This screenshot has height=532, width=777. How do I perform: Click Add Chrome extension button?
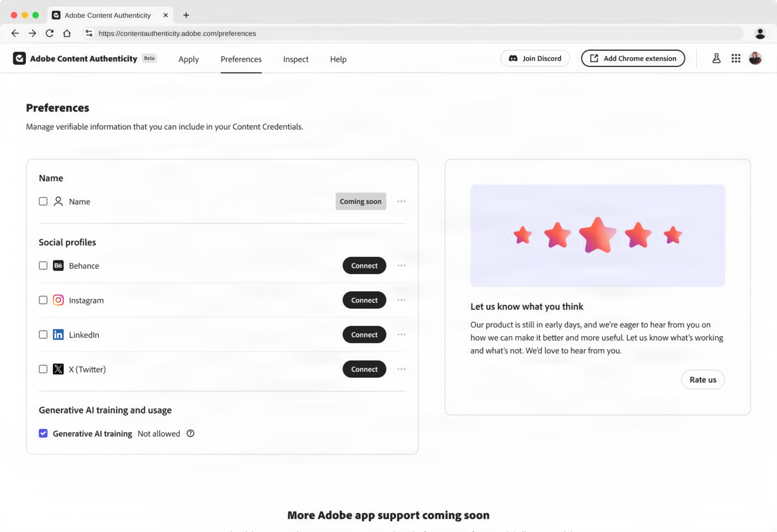point(633,58)
